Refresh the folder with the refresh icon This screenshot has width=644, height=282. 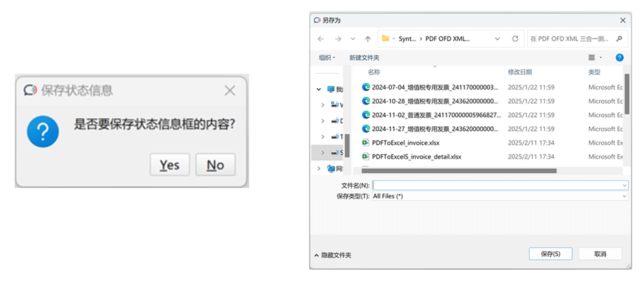(515, 39)
